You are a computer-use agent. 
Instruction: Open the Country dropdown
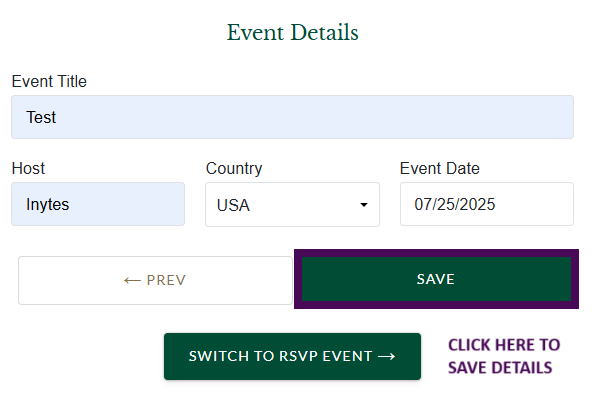tap(292, 205)
